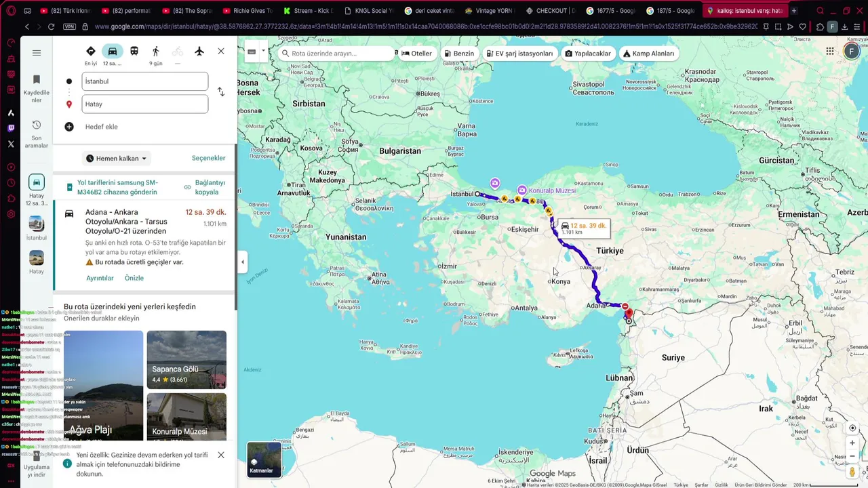
Task: Select the best travel mode icon (En iyi)
Action: click(91, 52)
